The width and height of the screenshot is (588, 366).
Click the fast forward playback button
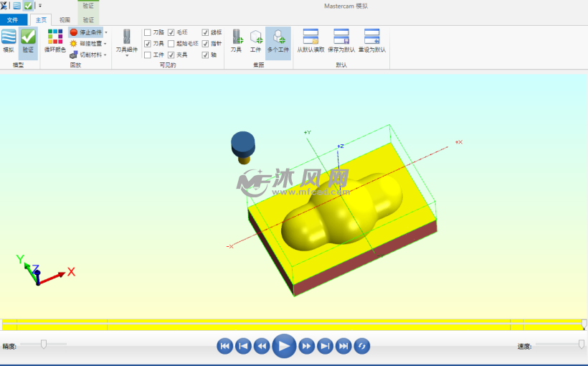(x=306, y=346)
